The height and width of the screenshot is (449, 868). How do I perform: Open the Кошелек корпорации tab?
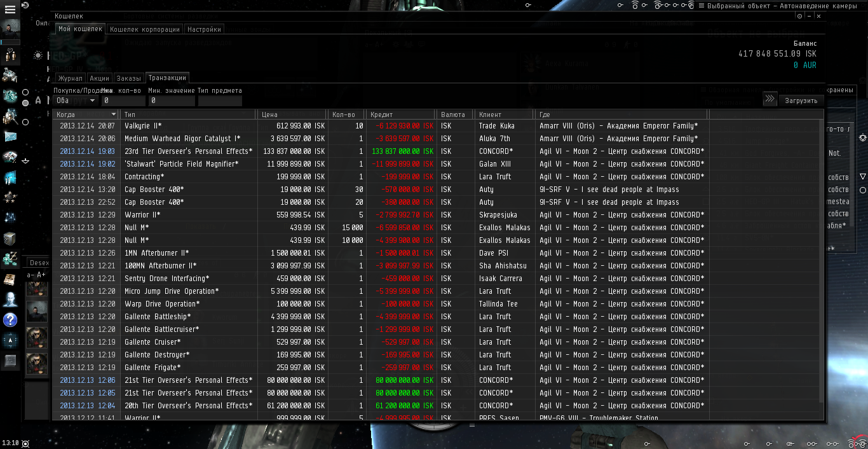click(x=145, y=29)
